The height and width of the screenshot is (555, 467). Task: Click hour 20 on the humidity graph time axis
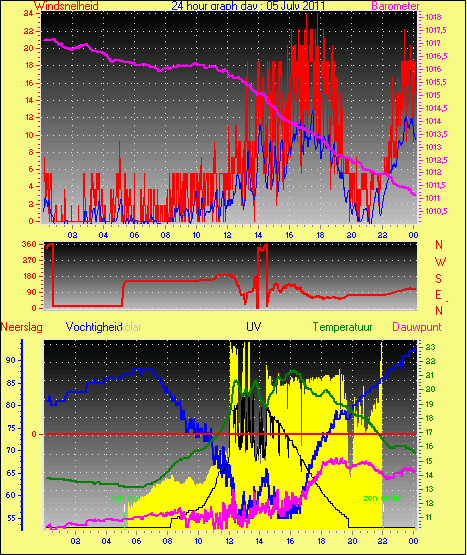click(x=352, y=541)
